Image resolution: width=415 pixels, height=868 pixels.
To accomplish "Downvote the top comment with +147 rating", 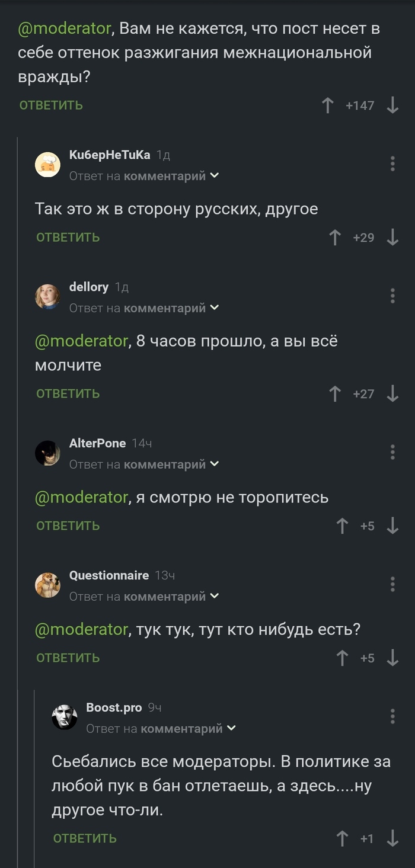I will (392, 105).
